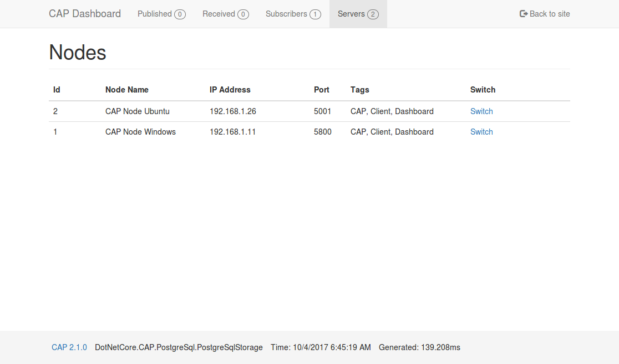This screenshot has width=619, height=364.
Task: Select the Servers tab
Action: (x=351, y=14)
